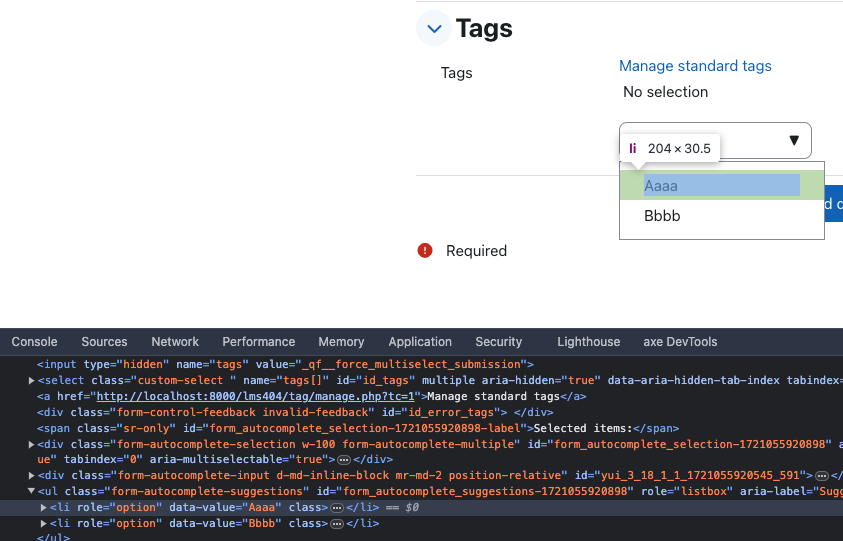Switch to the Network tab
Image resolution: width=843 pixels, height=541 pixels.
(x=175, y=342)
